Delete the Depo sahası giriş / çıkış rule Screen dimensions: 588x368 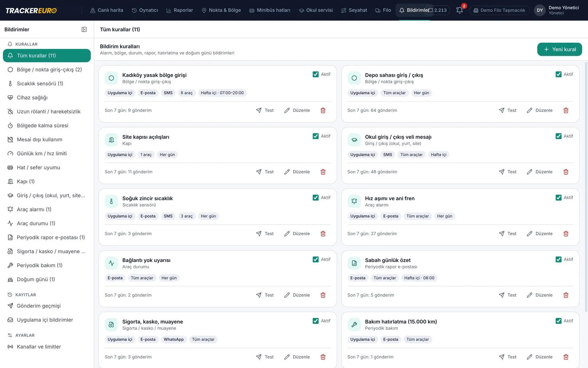[x=566, y=110]
